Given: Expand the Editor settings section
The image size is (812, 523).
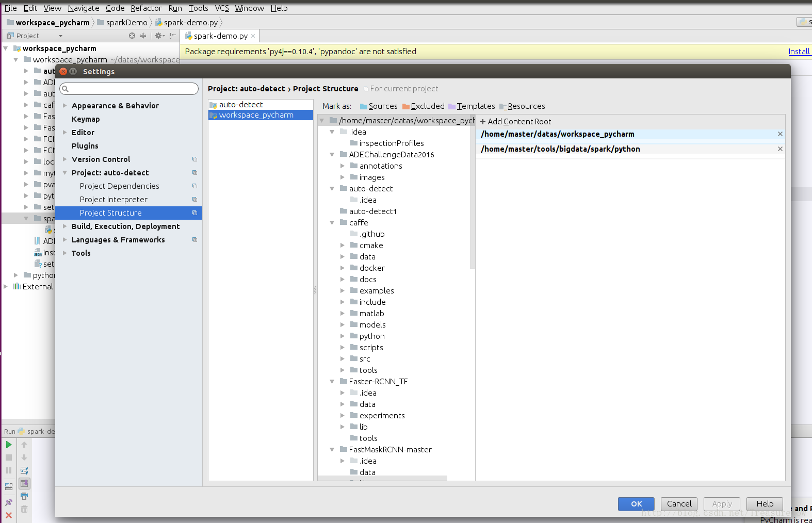Looking at the screenshot, I should pos(65,133).
